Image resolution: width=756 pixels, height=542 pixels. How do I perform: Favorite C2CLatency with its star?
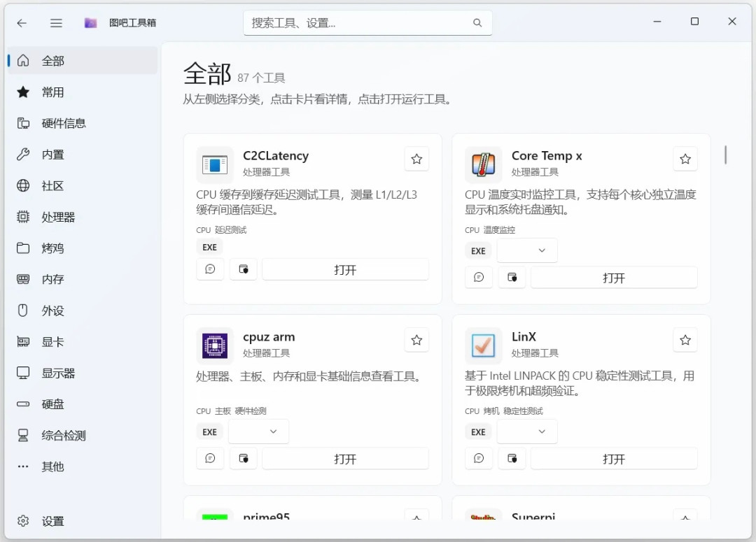[x=416, y=159]
